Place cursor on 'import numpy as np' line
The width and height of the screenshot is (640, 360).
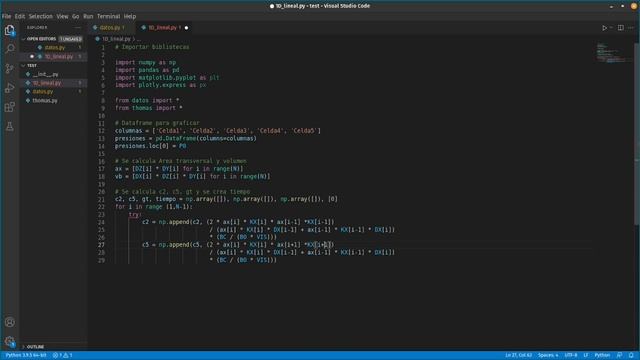145,62
